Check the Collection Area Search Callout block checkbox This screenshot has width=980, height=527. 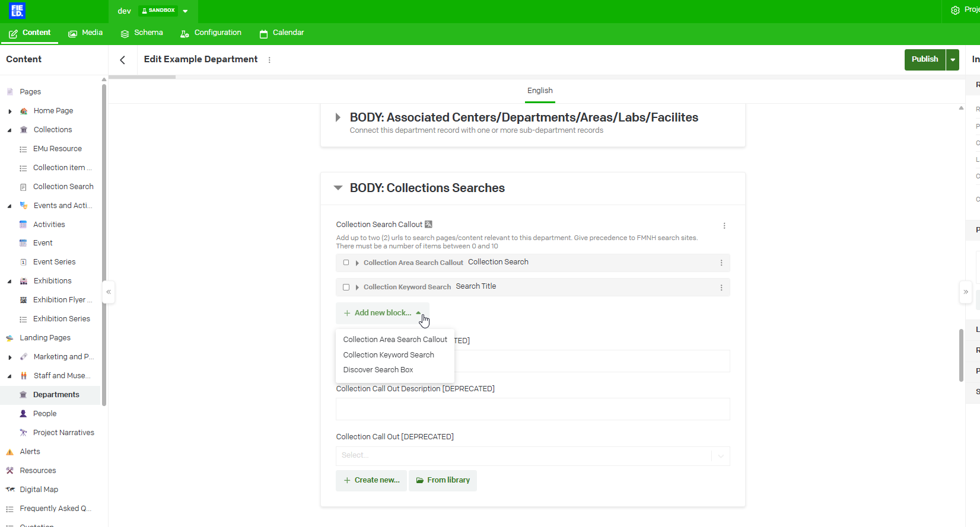point(346,263)
